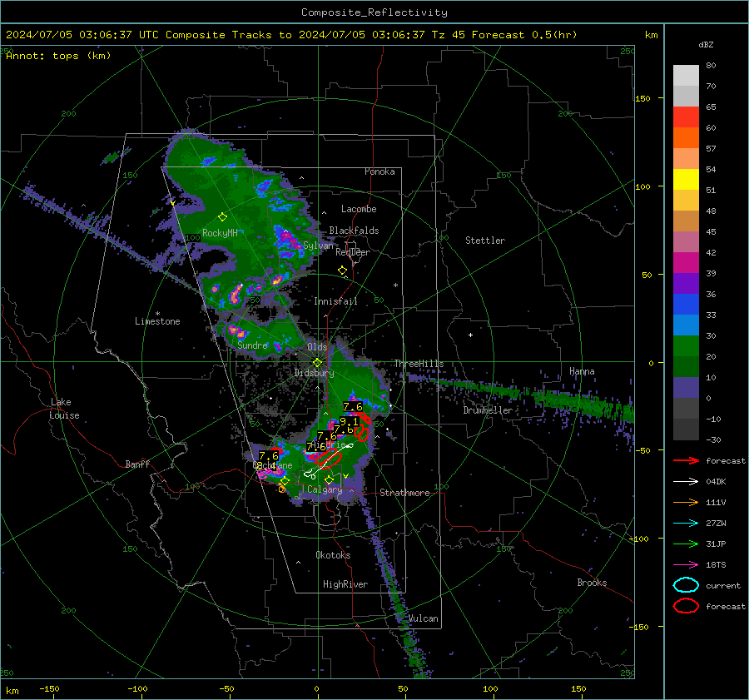
Task: Click the Vulcan city label
Action: pyautogui.click(x=424, y=618)
